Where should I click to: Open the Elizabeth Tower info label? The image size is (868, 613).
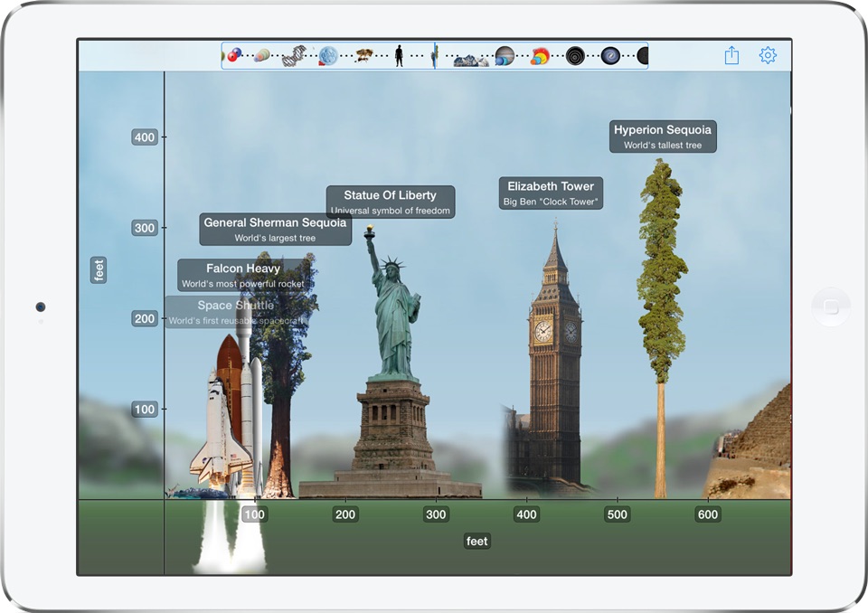coord(551,193)
